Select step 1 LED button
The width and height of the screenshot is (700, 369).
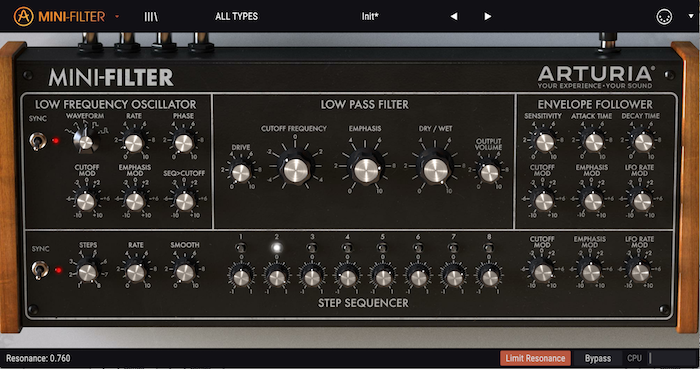pos(241,247)
